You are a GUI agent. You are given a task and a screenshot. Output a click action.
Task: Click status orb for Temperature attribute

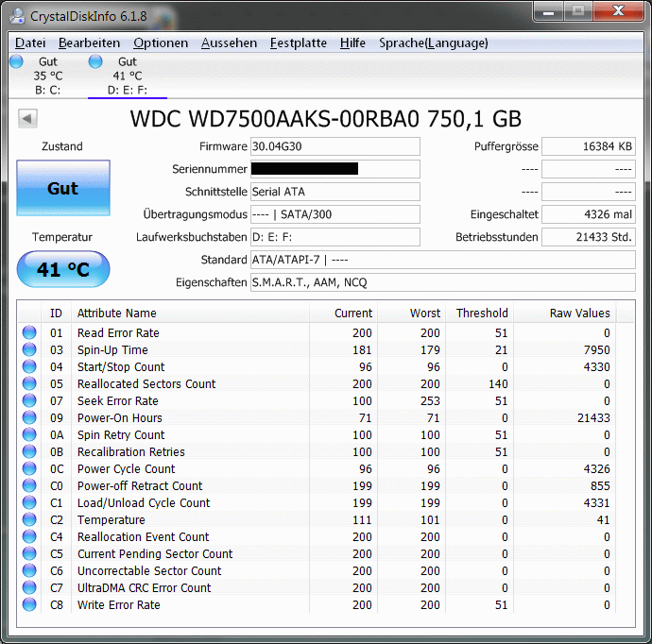click(x=29, y=519)
